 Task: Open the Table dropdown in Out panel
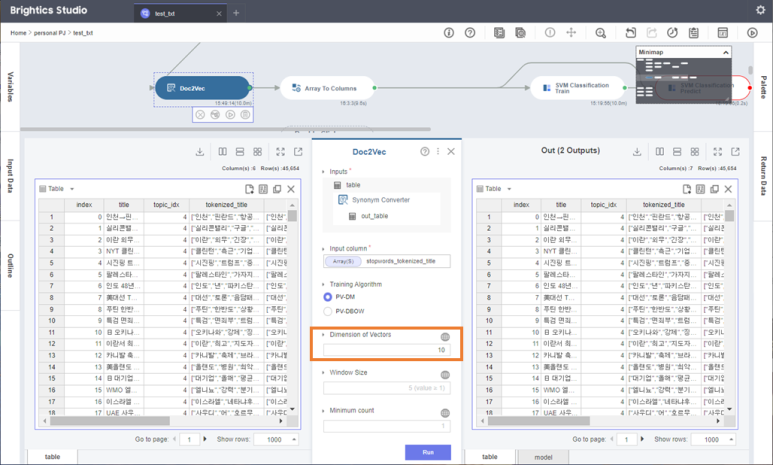[509, 189]
